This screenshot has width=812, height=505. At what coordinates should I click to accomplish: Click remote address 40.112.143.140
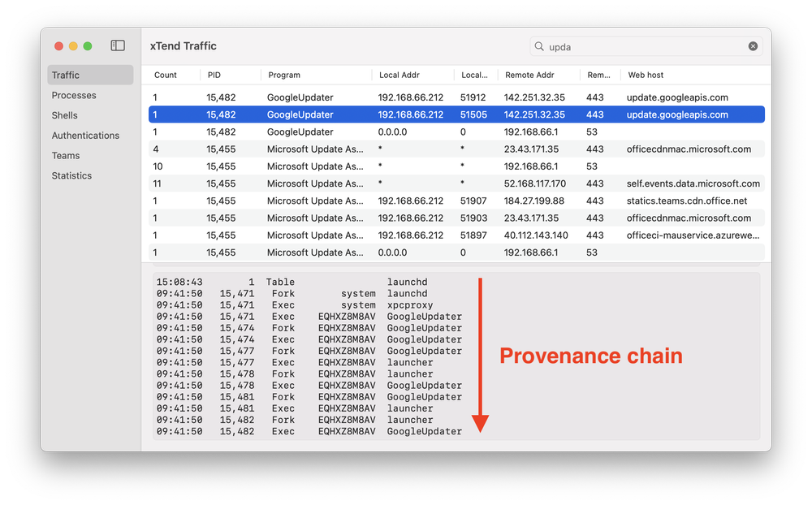pos(535,235)
